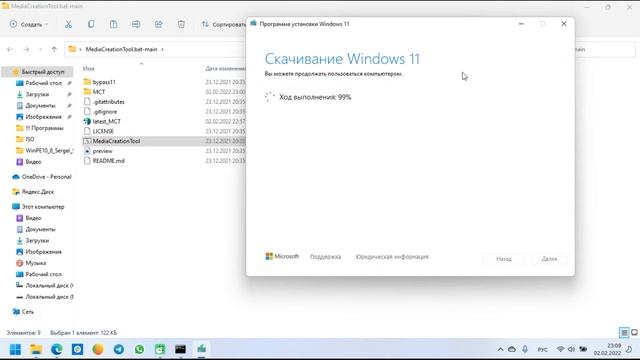
Task: Click the OneDrive cloud tray icon
Action: [512, 349]
